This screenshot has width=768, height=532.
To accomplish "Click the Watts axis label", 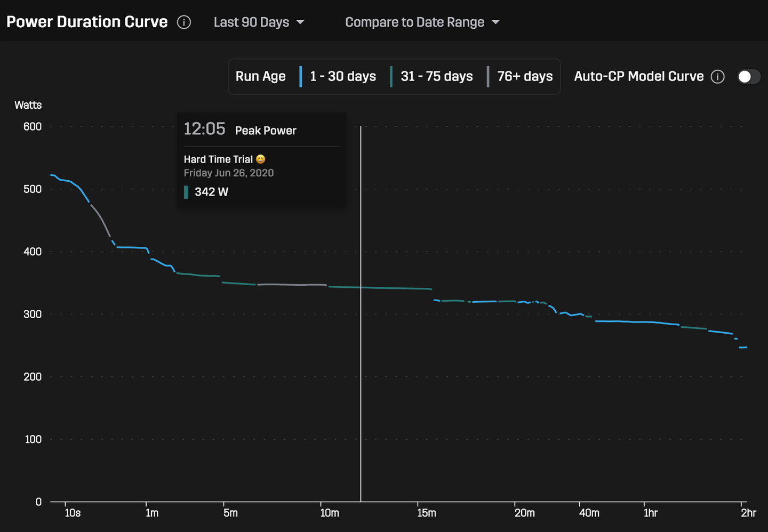I will 28,105.
